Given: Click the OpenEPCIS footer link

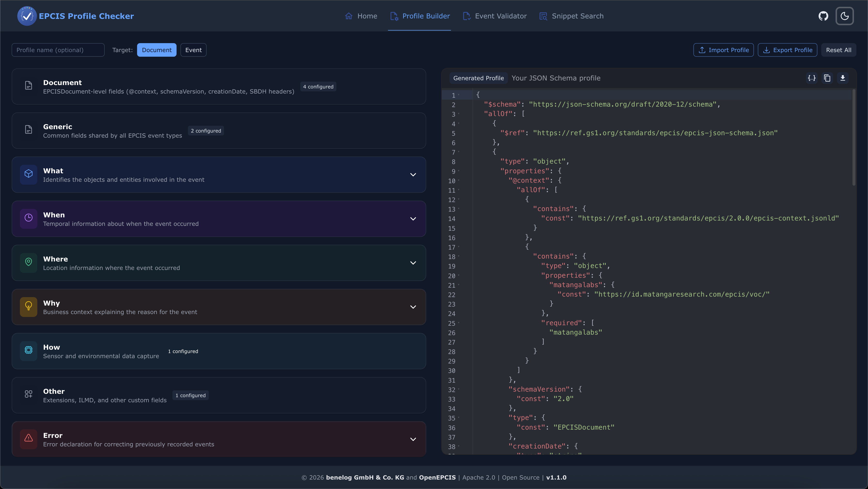Looking at the screenshot, I should 437,478.
